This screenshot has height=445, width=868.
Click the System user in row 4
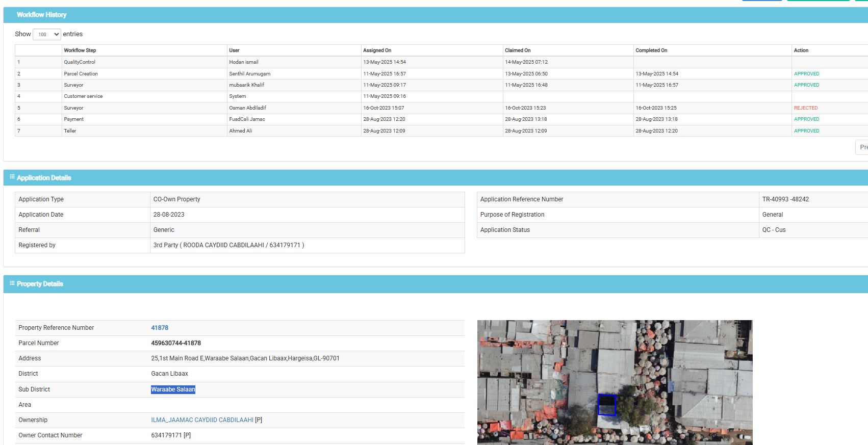pos(237,96)
